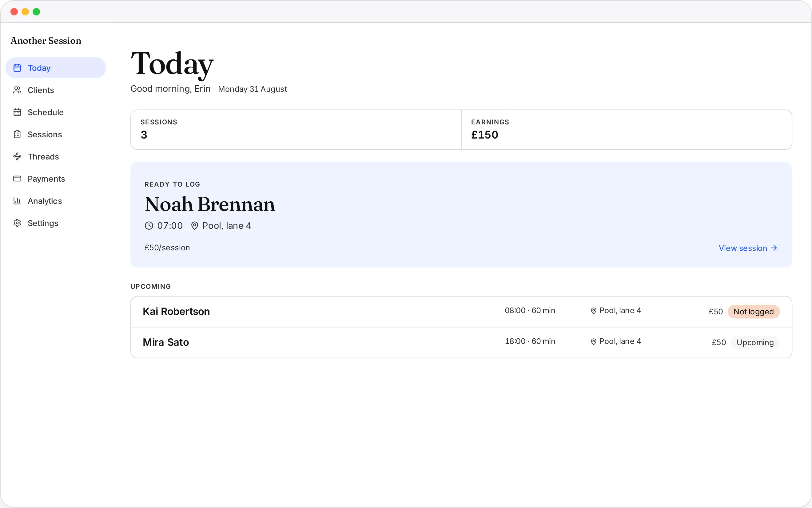Open Kai Robertson's upcoming session
Viewport: 812px width, 508px height.
point(461,312)
